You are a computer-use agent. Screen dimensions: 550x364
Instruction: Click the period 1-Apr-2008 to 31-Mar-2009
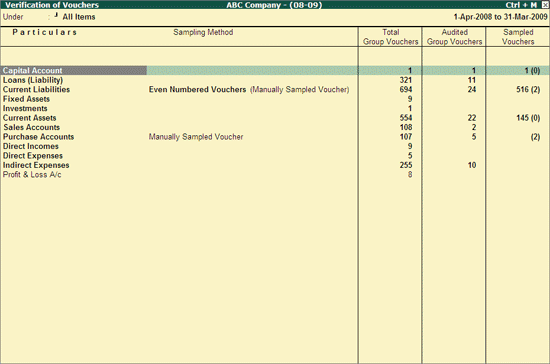[x=501, y=17]
